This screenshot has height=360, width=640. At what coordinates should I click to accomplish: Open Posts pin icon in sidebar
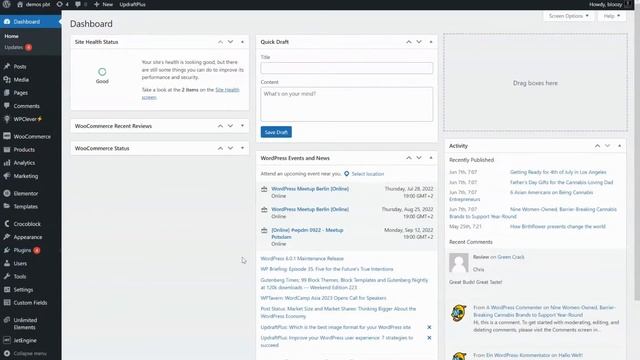coord(7,66)
